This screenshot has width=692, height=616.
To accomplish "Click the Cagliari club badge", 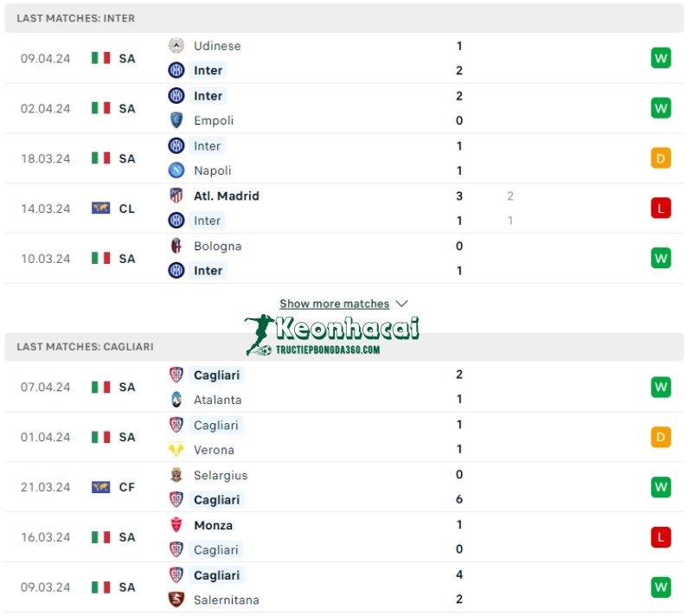I will click(176, 375).
